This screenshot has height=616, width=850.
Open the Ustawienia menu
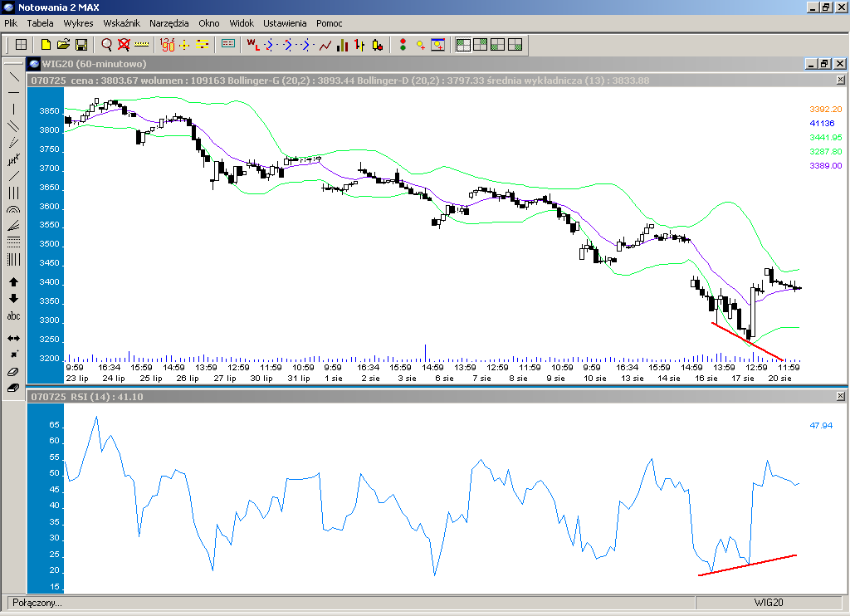(x=285, y=23)
